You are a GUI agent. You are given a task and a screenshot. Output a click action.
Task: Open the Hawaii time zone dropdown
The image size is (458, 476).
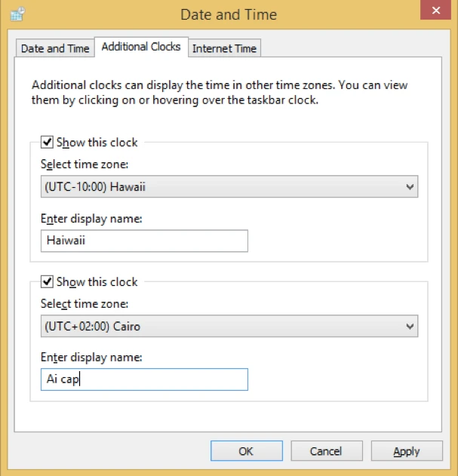(x=229, y=186)
